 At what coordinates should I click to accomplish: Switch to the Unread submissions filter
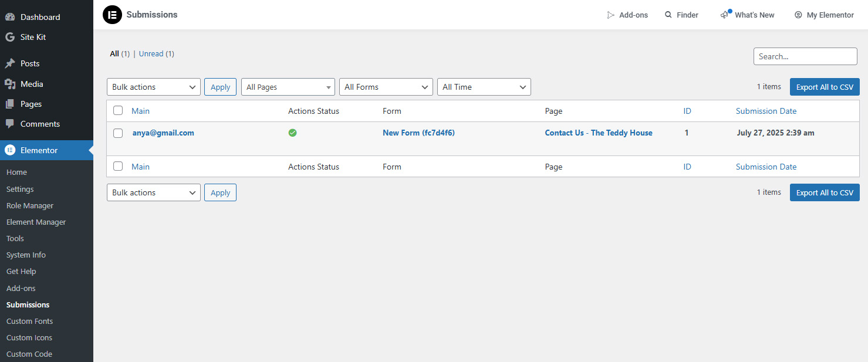point(151,53)
